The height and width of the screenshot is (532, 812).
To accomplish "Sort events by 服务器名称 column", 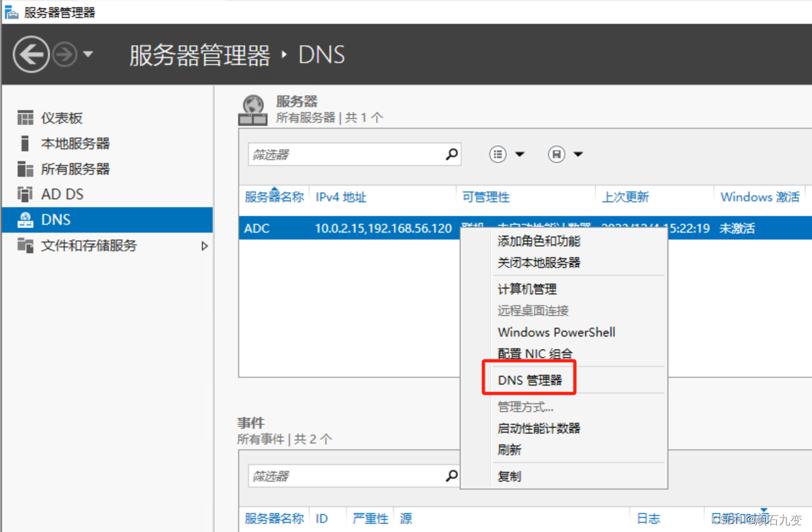I will (x=274, y=518).
